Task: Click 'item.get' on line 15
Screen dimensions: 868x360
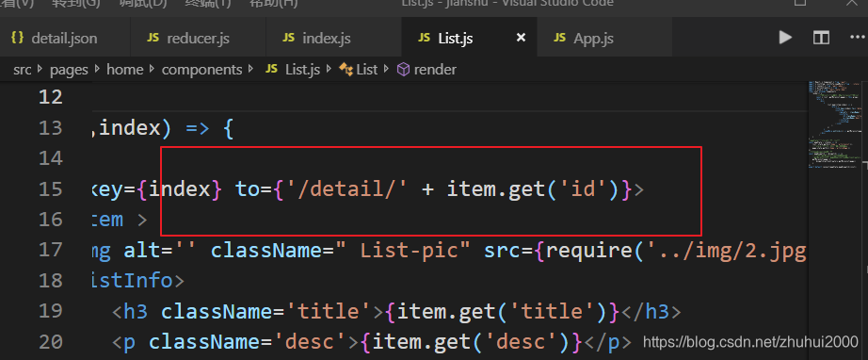Action: pos(495,189)
